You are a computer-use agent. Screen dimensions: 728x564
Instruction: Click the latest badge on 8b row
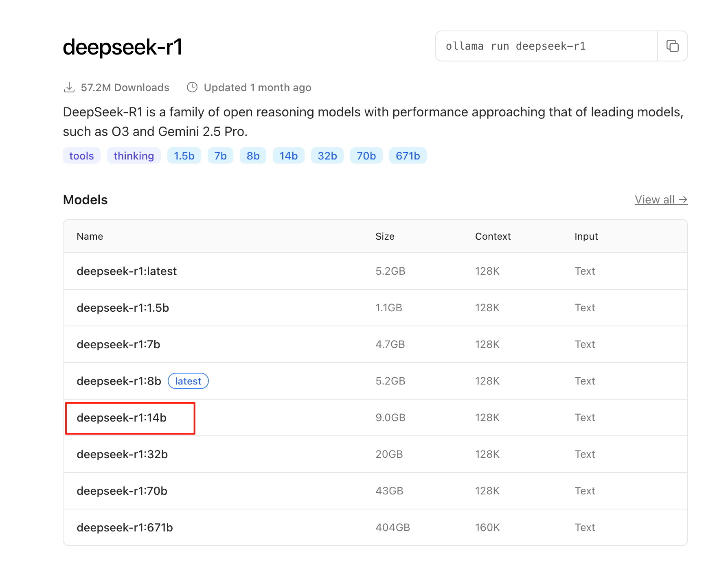pos(188,381)
